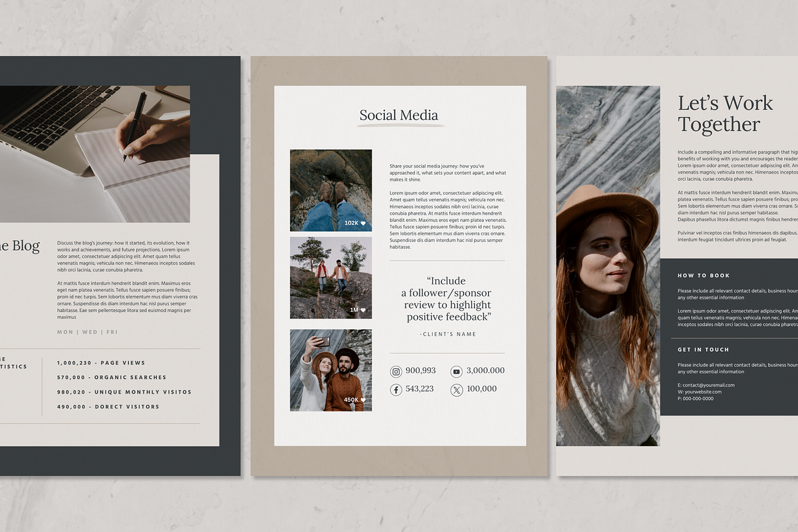Click the laptop and notebook photo
798x532 pixels.
pos(94,154)
